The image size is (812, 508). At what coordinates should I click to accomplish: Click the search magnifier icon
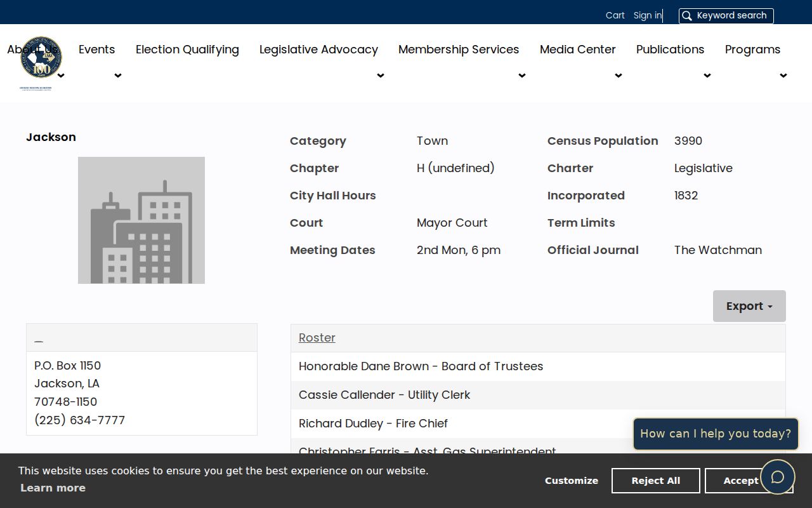click(687, 16)
